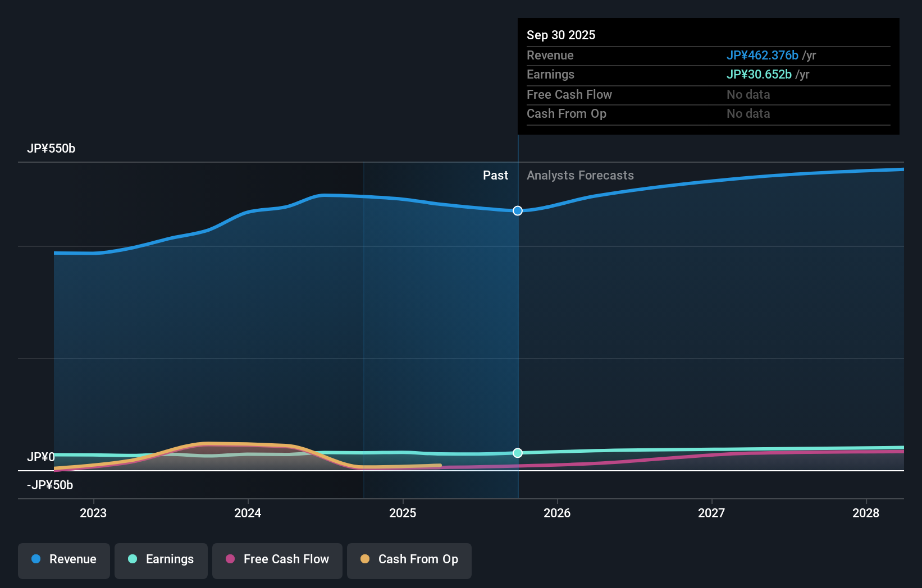The image size is (922, 588).
Task: Select the Analysts Forecasts section label
Action: pyautogui.click(x=580, y=175)
